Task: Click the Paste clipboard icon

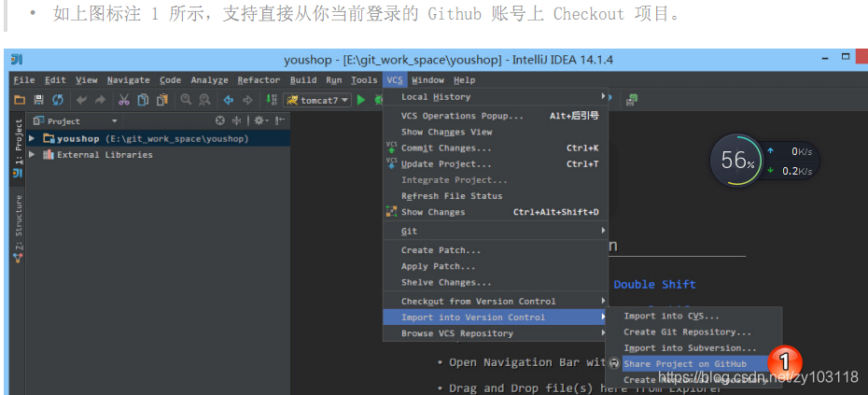Action: (161, 100)
